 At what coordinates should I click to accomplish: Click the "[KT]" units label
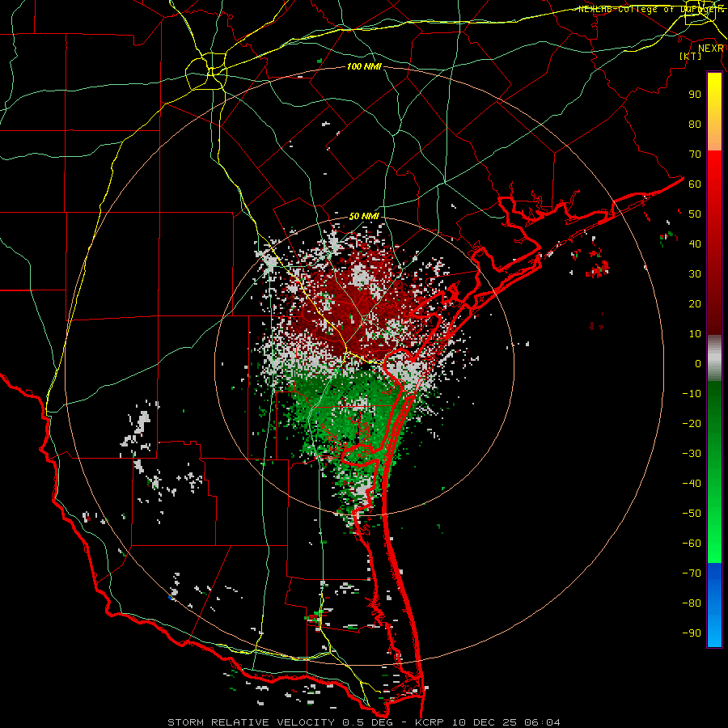coord(690,56)
